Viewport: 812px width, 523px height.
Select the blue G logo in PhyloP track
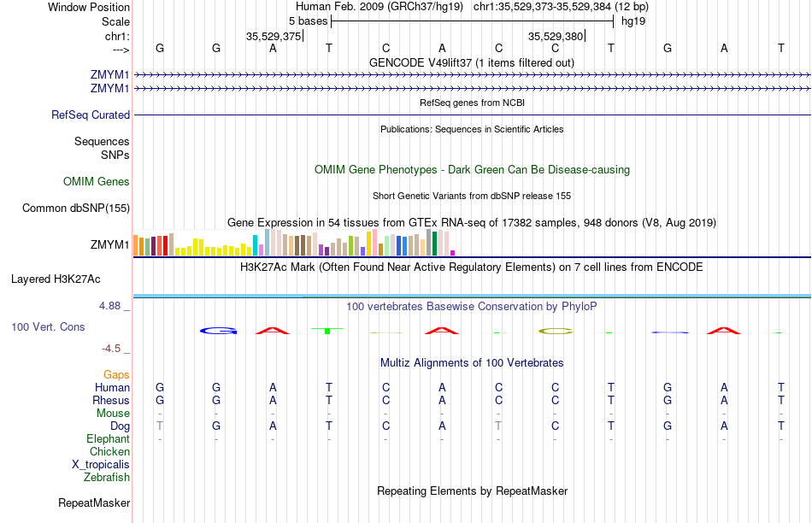[x=219, y=331]
